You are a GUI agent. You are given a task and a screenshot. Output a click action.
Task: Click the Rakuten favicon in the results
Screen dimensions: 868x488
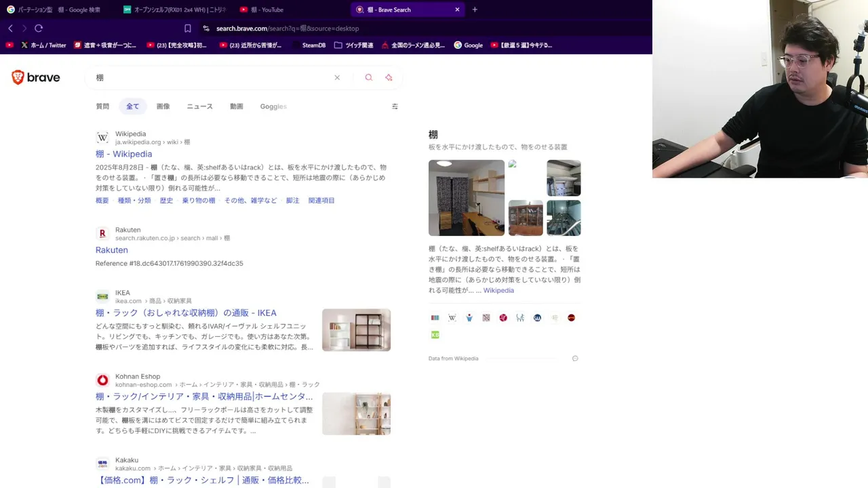pyautogui.click(x=102, y=234)
